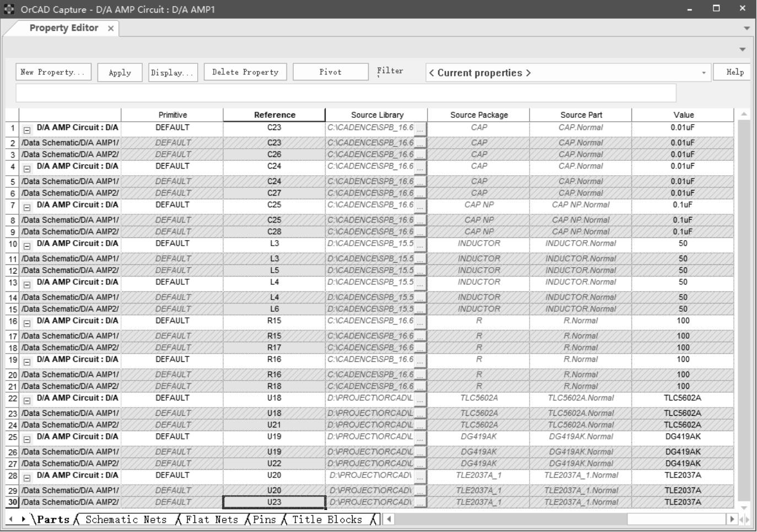Collapse the row 25 U19 tree group
This screenshot has height=532, width=757.
26,439
